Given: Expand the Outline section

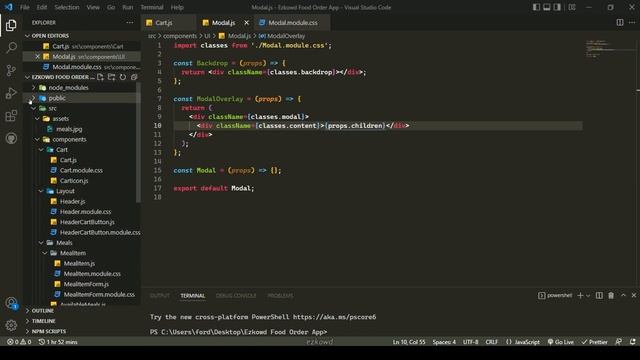Looking at the screenshot, I should (x=27, y=311).
